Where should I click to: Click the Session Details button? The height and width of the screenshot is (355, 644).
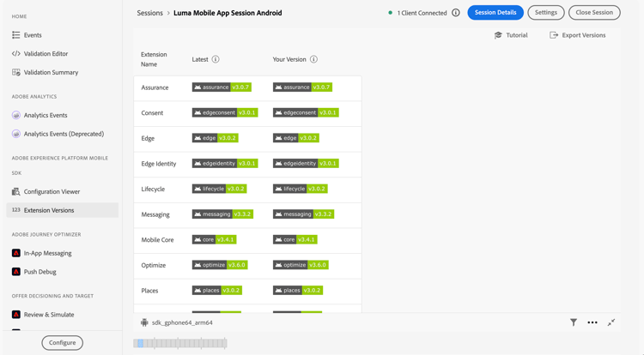[x=495, y=13]
